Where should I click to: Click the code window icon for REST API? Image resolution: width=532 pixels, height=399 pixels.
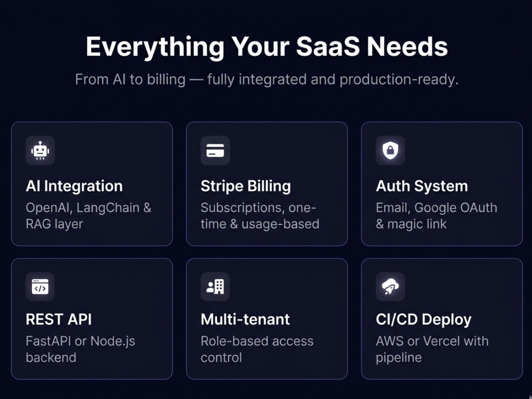coord(40,286)
